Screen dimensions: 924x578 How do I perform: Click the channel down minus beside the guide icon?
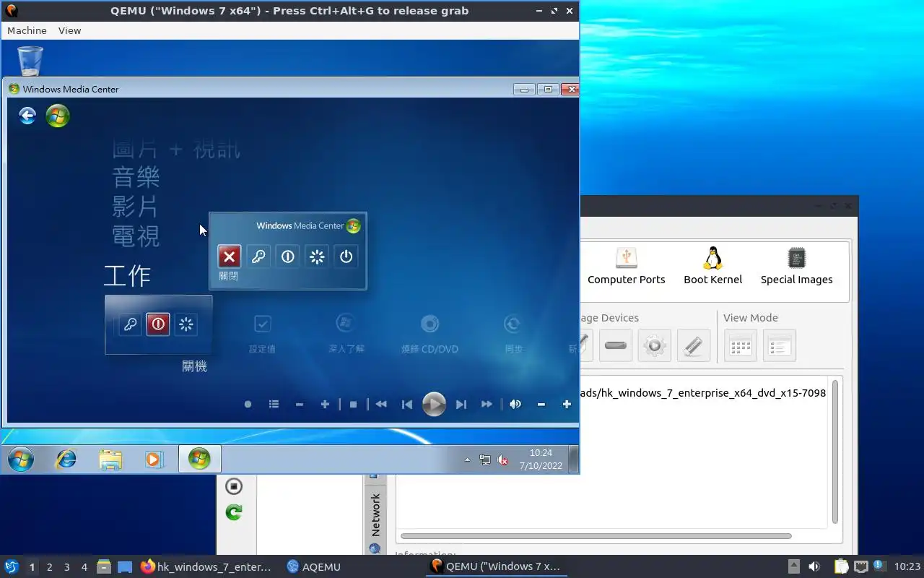299,405
